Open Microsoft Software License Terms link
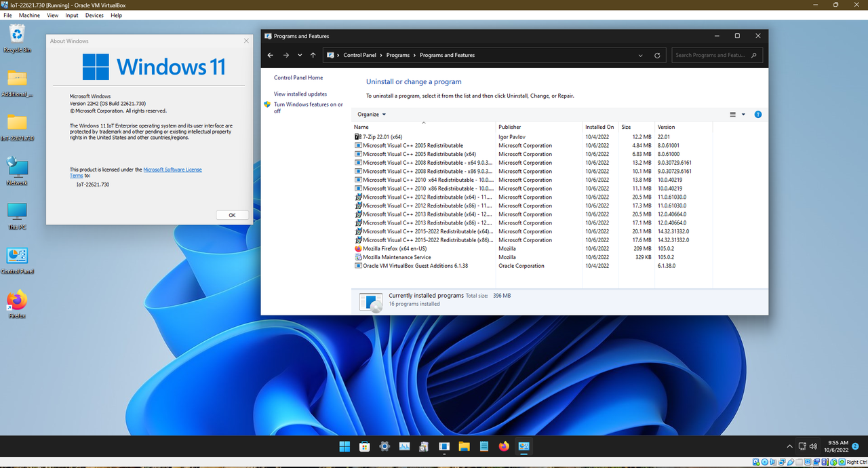The image size is (868, 468). coord(172,170)
